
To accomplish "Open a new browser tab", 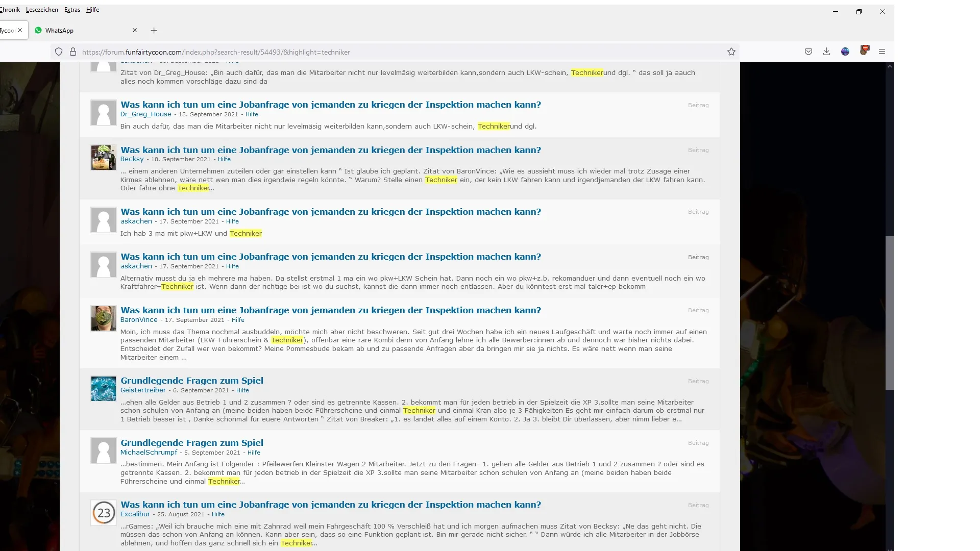I will coord(154,31).
